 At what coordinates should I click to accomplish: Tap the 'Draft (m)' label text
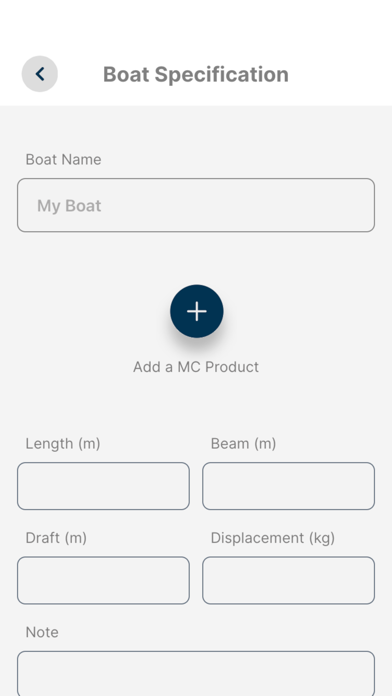point(56,538)
